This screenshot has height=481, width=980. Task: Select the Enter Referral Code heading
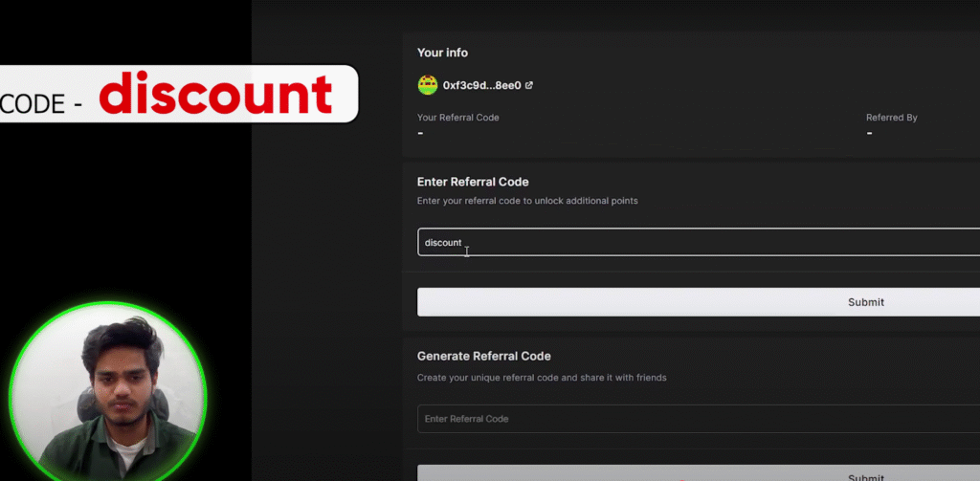pyautogui.click(x=473, y=182)
